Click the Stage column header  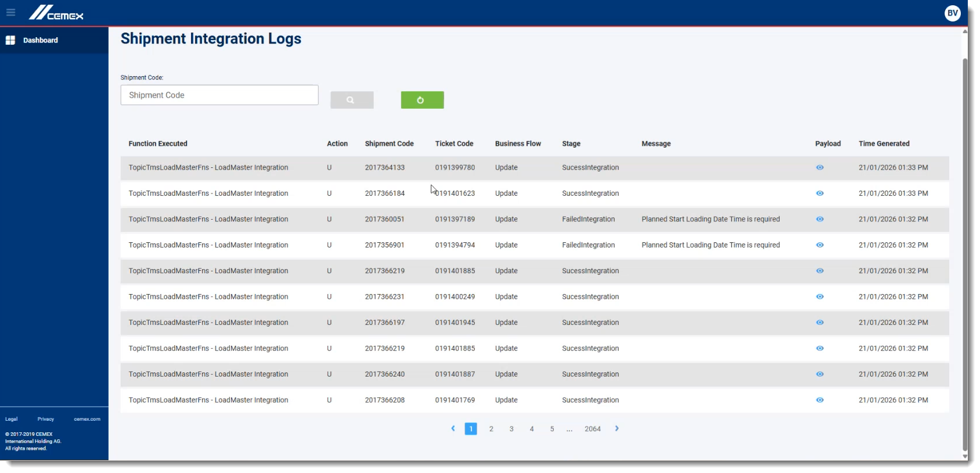pyautogui.click(x=571, y=144)
